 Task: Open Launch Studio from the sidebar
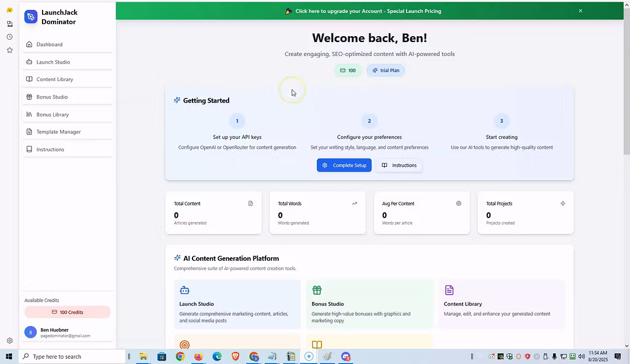coord(53,62)
